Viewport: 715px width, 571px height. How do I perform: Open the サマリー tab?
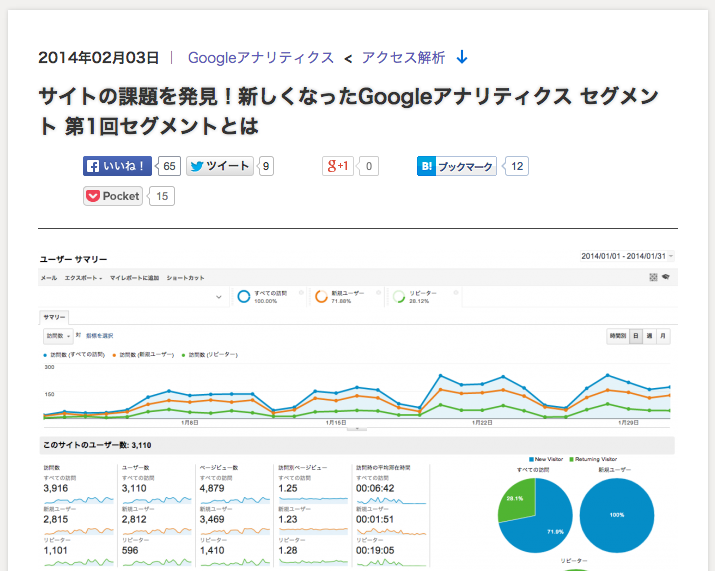[54, 317]
